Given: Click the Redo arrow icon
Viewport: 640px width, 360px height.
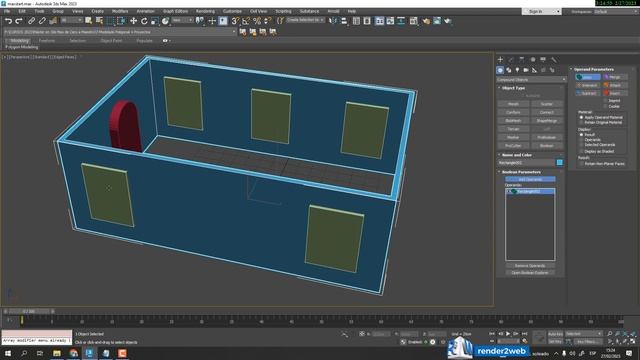Looking at the screenshot, I should (x=19, y=21).
